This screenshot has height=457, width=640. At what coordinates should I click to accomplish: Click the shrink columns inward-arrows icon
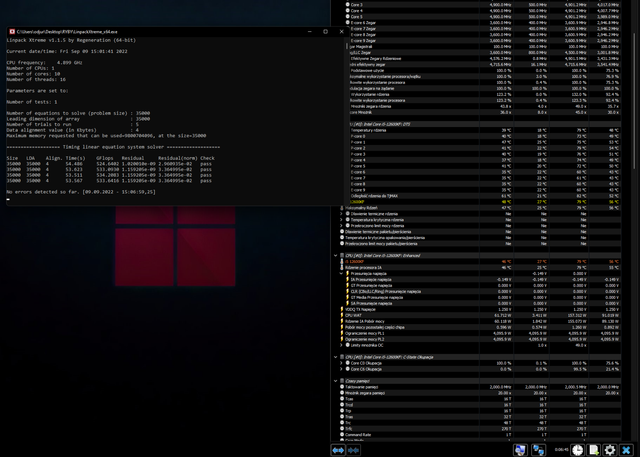(353, 450)
